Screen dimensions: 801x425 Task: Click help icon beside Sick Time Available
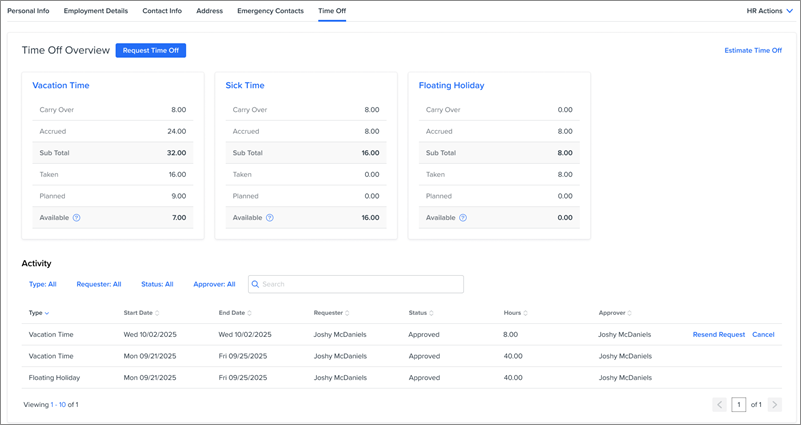click(x=269, y=218)
